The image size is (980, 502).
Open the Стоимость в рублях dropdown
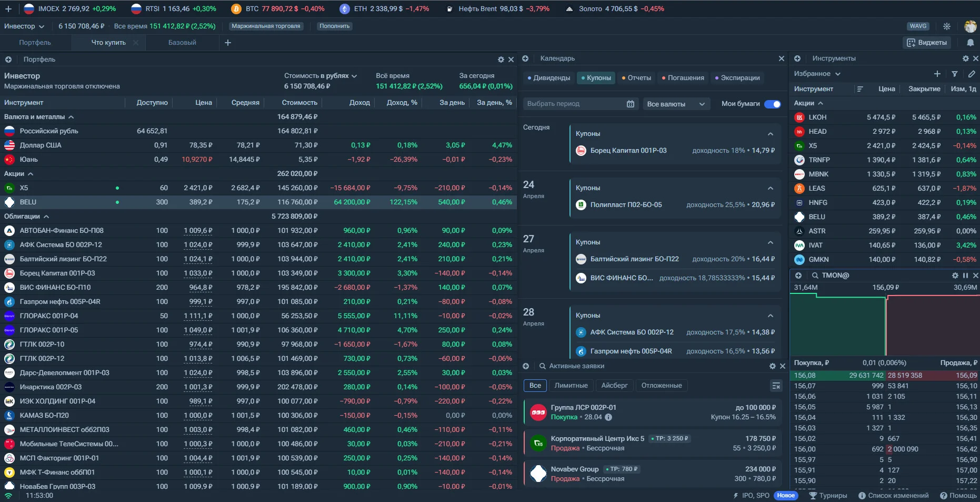point(321,76)
